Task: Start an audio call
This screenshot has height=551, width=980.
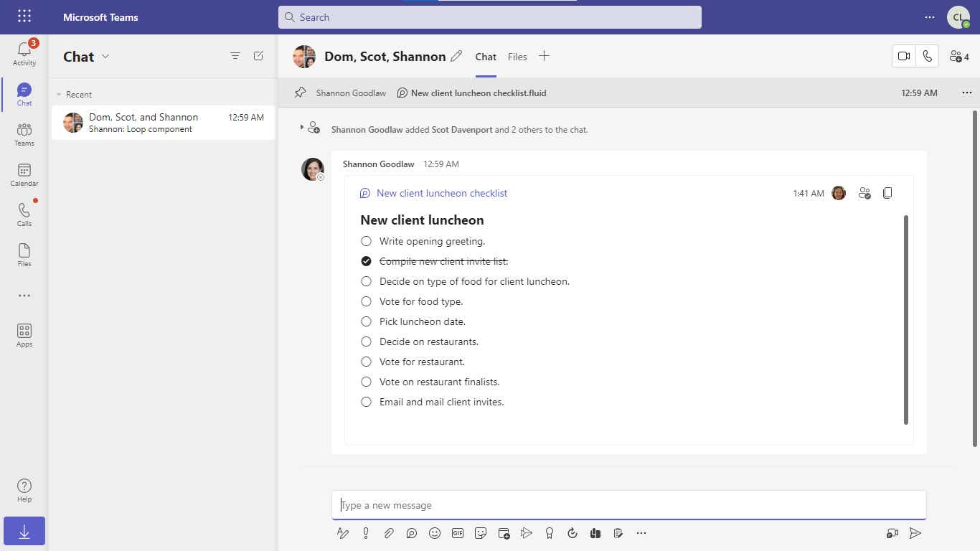Action: (x=928, y=56)
